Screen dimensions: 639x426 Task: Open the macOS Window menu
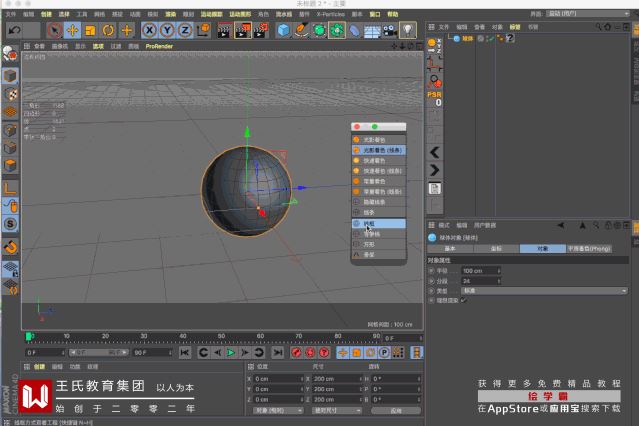375,14
